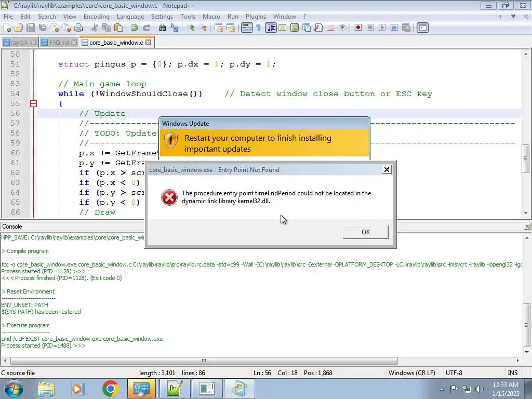
Task: Close the Entry Point Not Found dialog
Action: click(387, 170)
